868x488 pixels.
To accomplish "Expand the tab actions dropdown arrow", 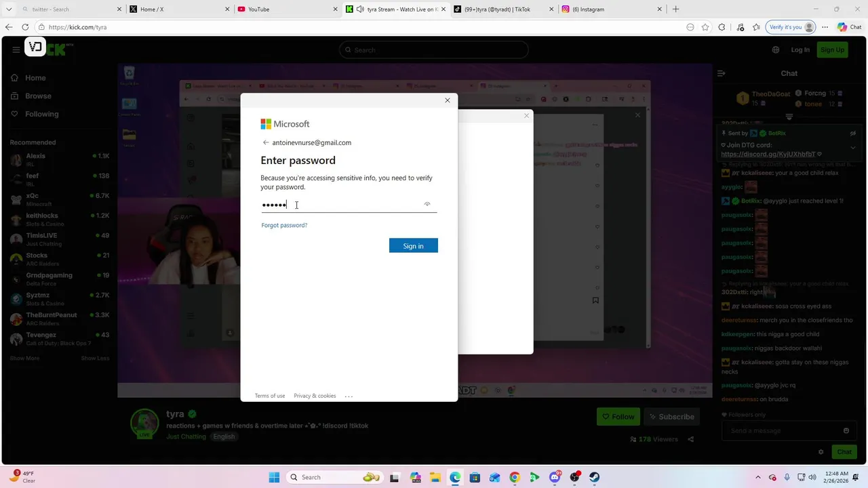I will (8, 9).
